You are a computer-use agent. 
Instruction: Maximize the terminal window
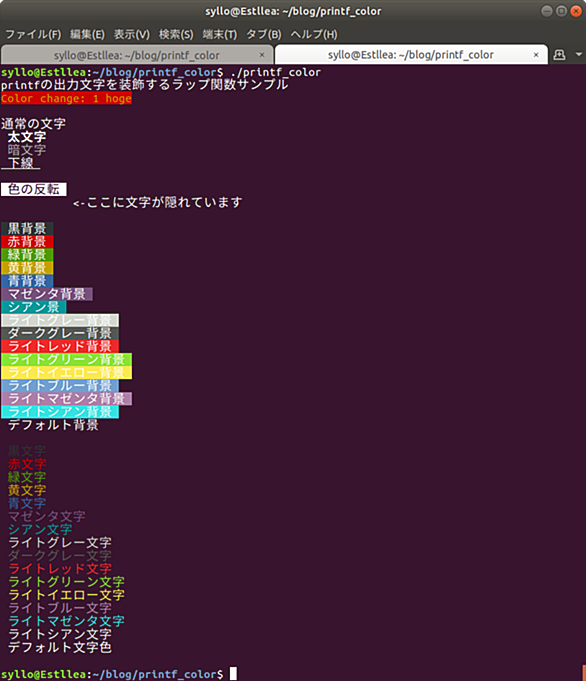coord(561,11)
